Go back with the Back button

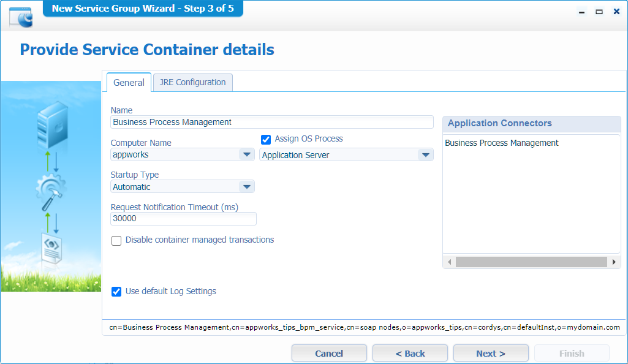410,354
